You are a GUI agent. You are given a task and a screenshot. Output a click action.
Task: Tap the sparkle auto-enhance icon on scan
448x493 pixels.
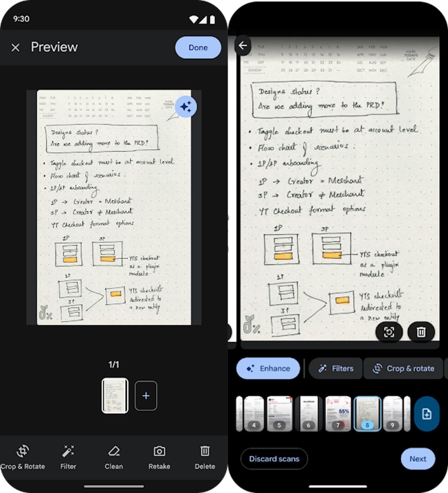[x=186, y=107]
